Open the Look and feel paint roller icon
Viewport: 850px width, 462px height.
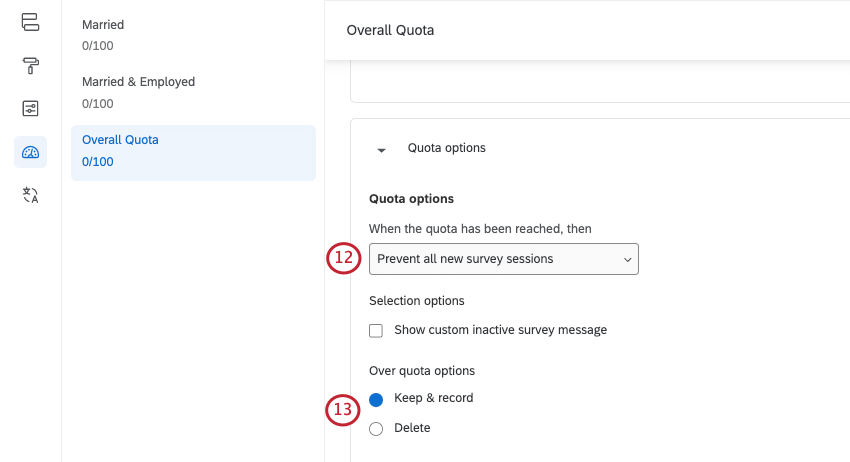(30, 66)
